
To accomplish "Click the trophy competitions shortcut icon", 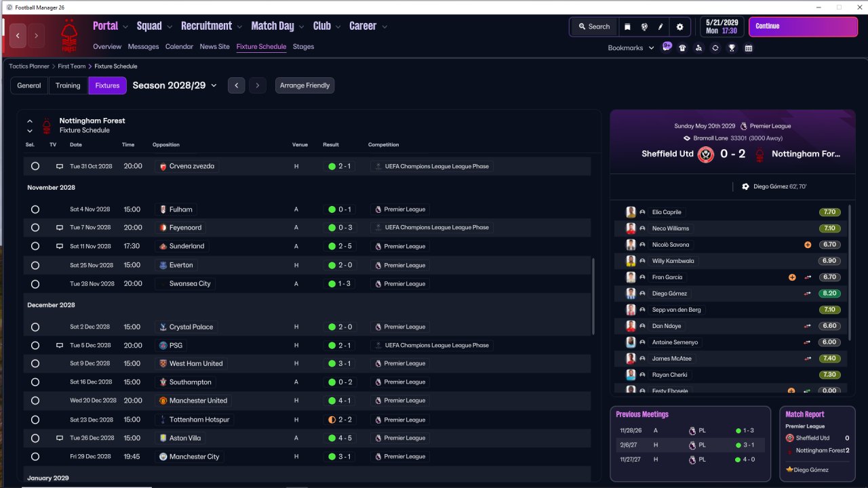I will click(732, 48).
